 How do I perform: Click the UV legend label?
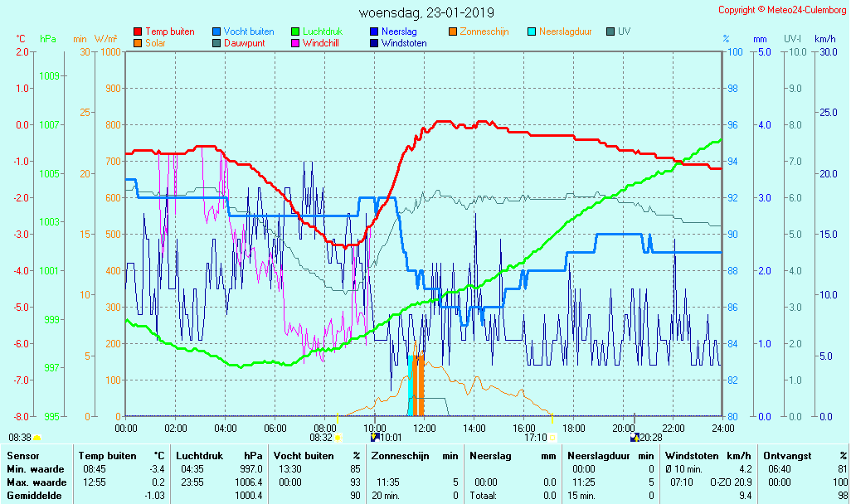pyautogui.click(x=625, y=31)
